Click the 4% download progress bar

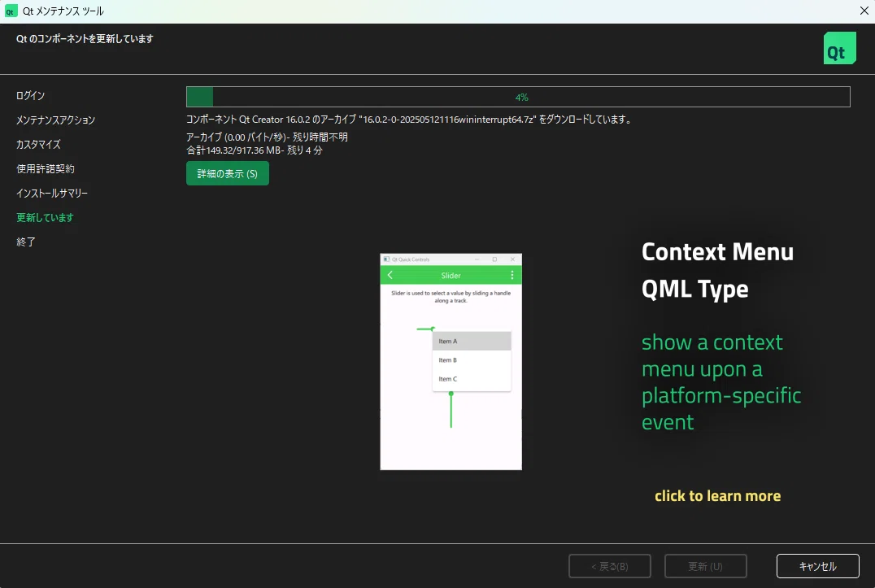[518, 97]
